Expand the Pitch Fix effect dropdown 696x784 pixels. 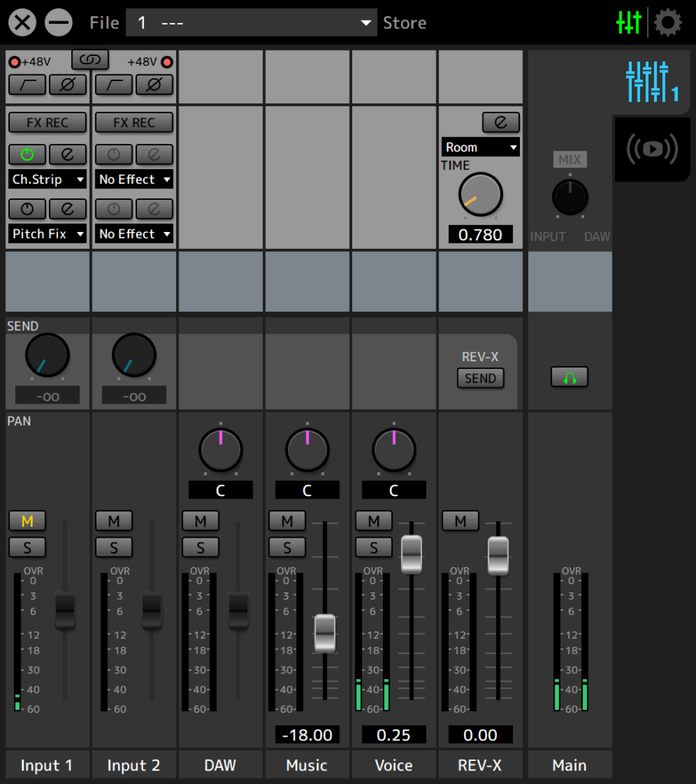point(47,234)
